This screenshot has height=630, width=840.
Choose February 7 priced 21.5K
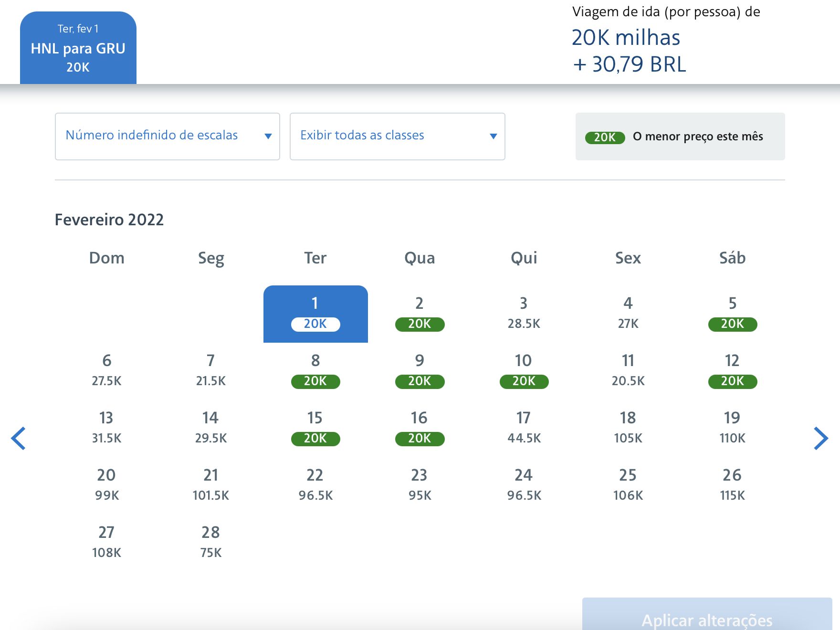tap(211, 371)
